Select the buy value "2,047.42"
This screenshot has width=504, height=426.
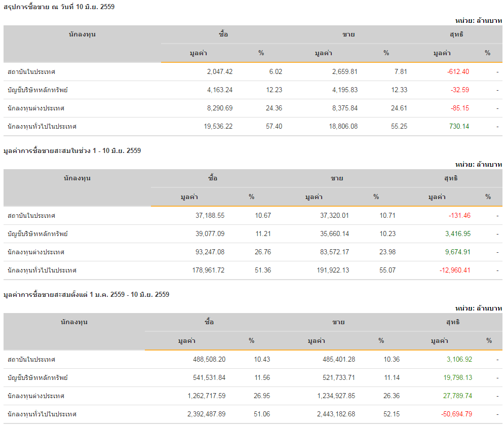point(219,72)
